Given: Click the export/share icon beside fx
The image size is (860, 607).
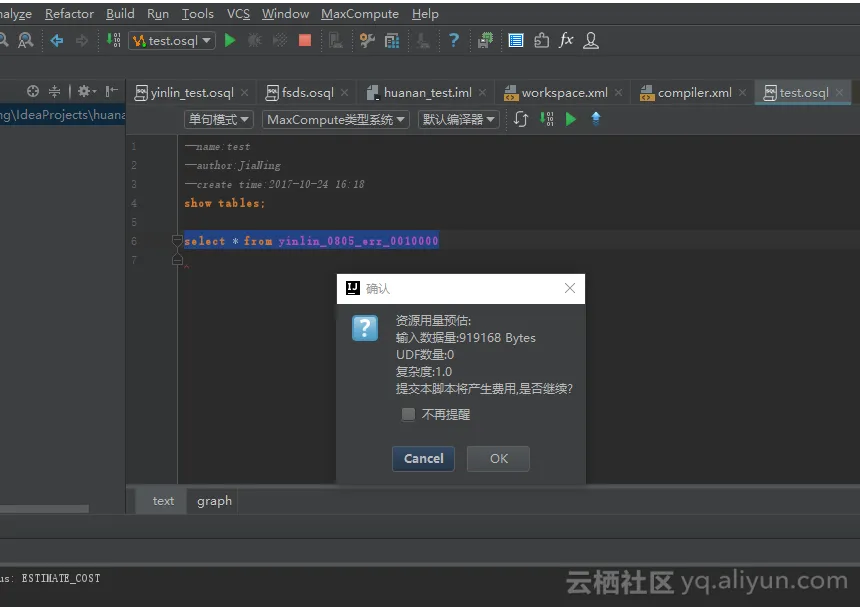Looking at the screenshot, I should pyautogui.click(x=541, y=40).
